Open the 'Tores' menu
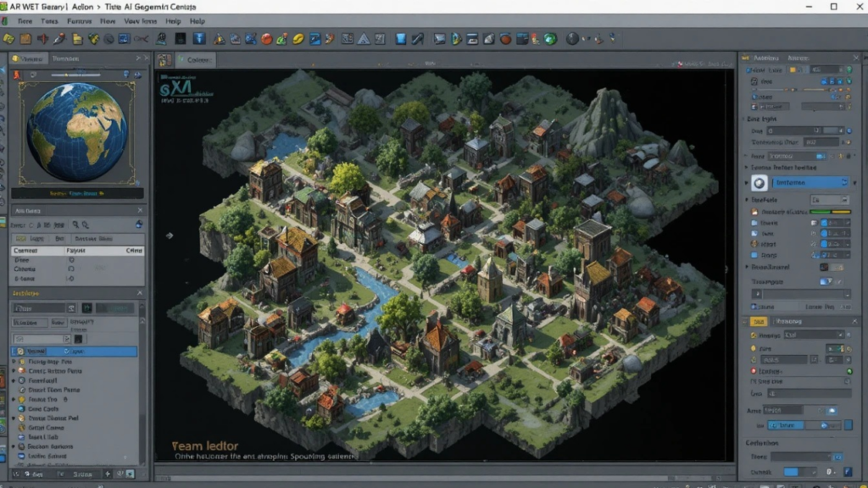 click(49, 21)
